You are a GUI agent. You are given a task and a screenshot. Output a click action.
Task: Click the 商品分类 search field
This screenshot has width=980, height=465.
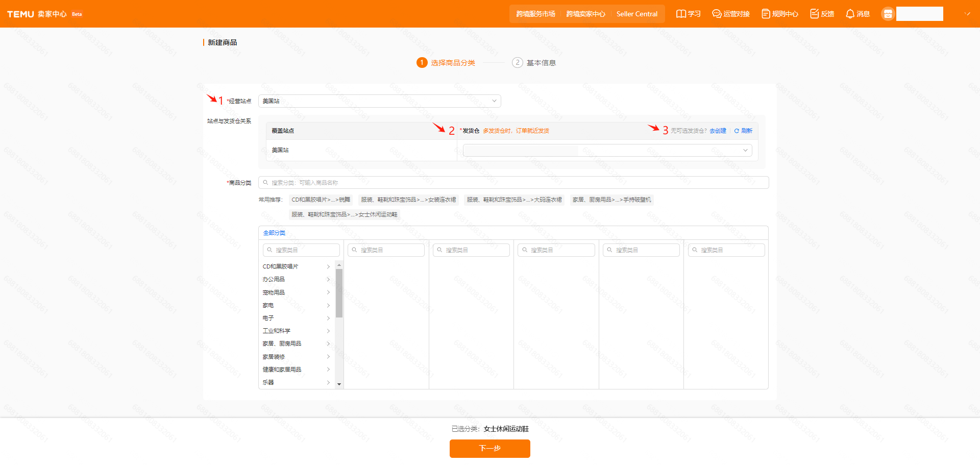[x=513, y=183]
